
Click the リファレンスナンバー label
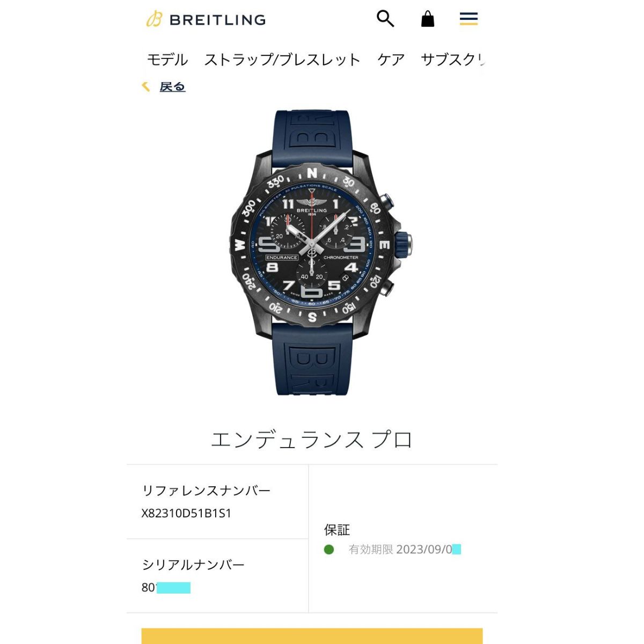206,491
